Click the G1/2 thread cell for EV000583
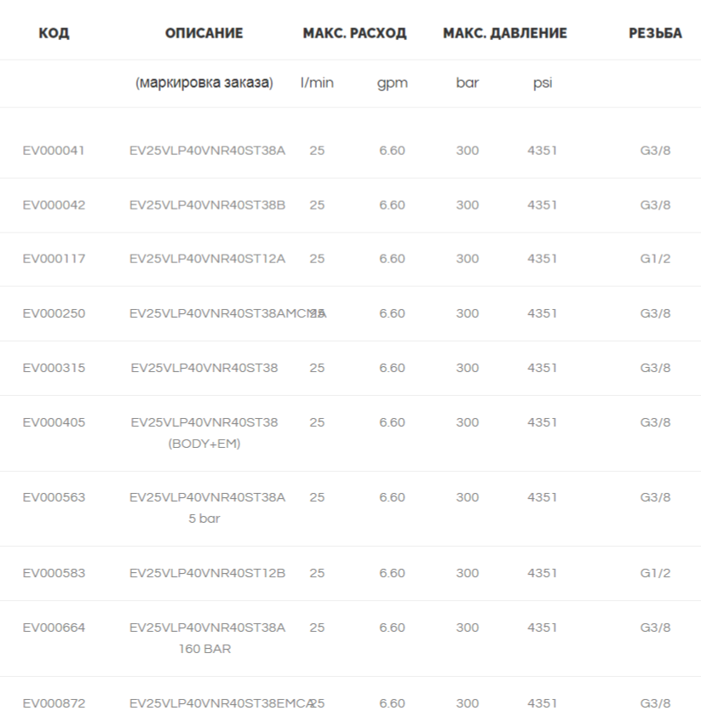The height and width of the screenshot is (728, 701). coord(656,573)
